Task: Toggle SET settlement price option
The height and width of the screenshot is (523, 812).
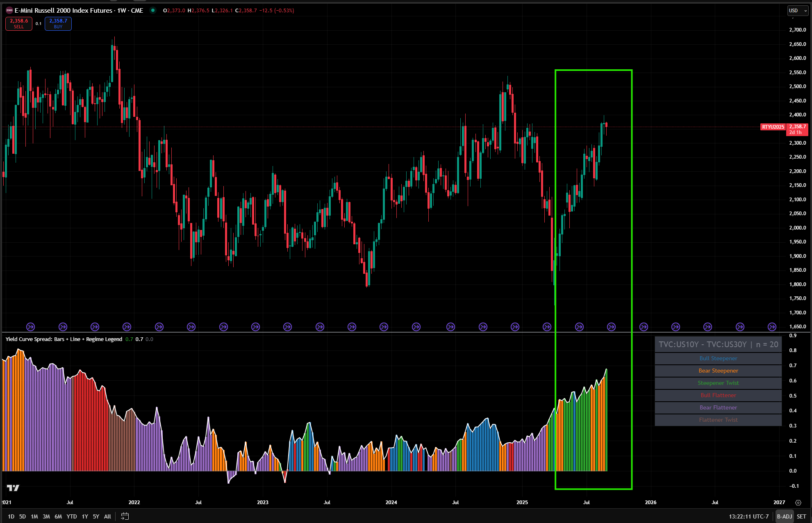Action: coord(801,516)
